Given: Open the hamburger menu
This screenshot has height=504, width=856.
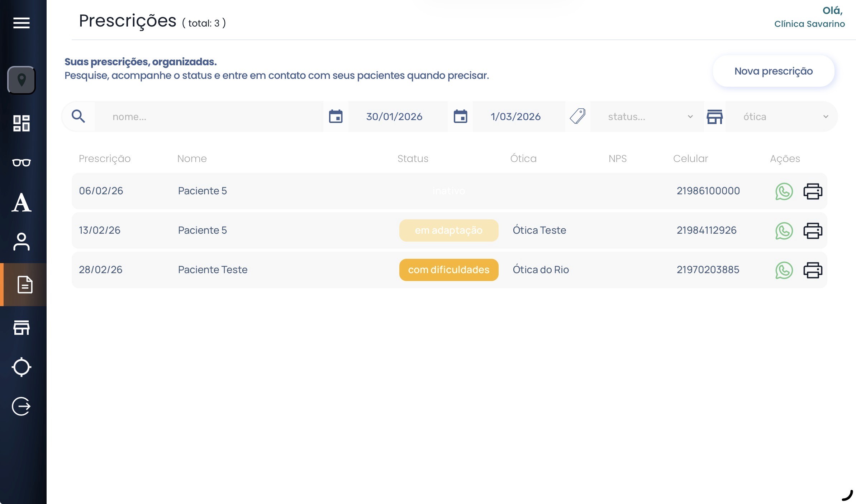Looking at the screenshot, I should point(22,23).
